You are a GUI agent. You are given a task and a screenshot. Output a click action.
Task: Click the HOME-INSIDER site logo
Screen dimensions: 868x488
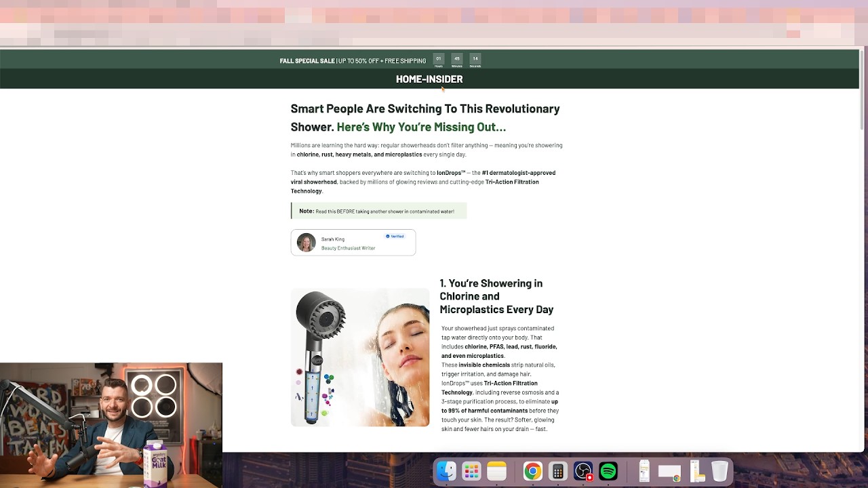(x=429, y=79)
